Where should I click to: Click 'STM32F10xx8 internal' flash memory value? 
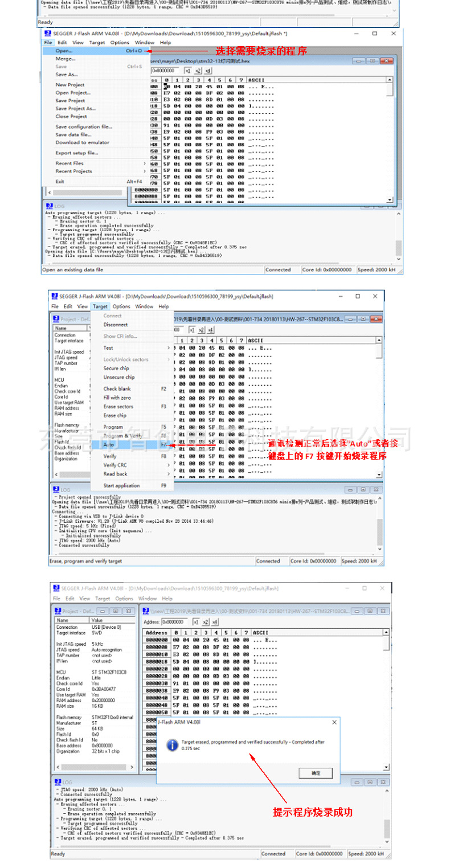tap(112, 717)
